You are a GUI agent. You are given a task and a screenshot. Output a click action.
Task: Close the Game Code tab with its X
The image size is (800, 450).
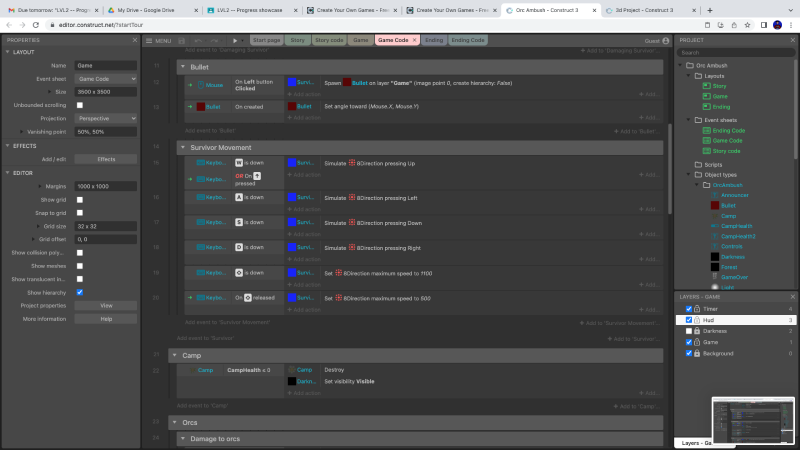coord(414,40)
